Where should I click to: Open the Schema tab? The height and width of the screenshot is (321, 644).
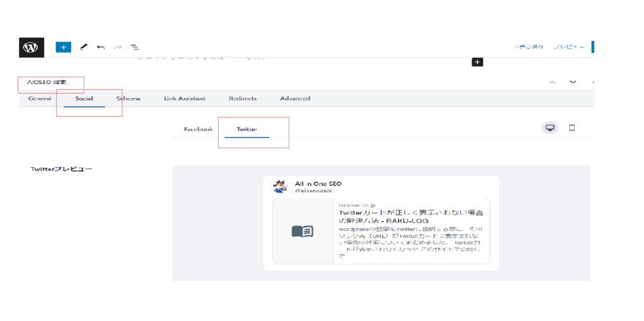pyautogui.click(x=128, y=99)
